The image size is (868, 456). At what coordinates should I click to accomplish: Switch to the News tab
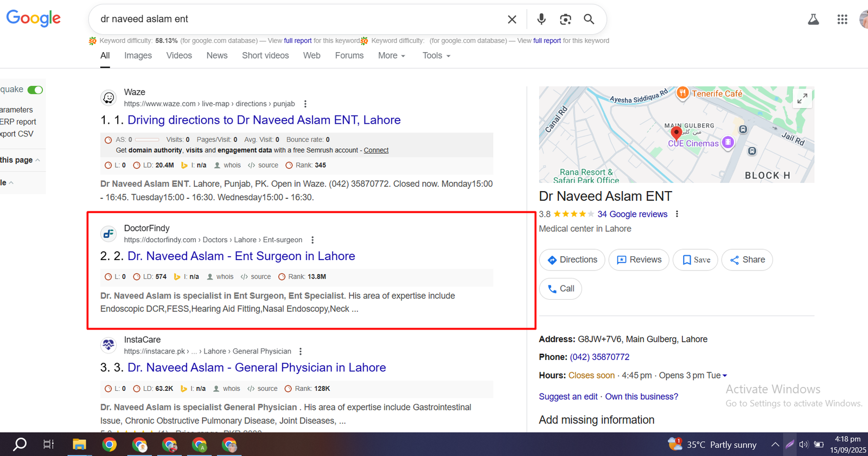pos(217,55)
